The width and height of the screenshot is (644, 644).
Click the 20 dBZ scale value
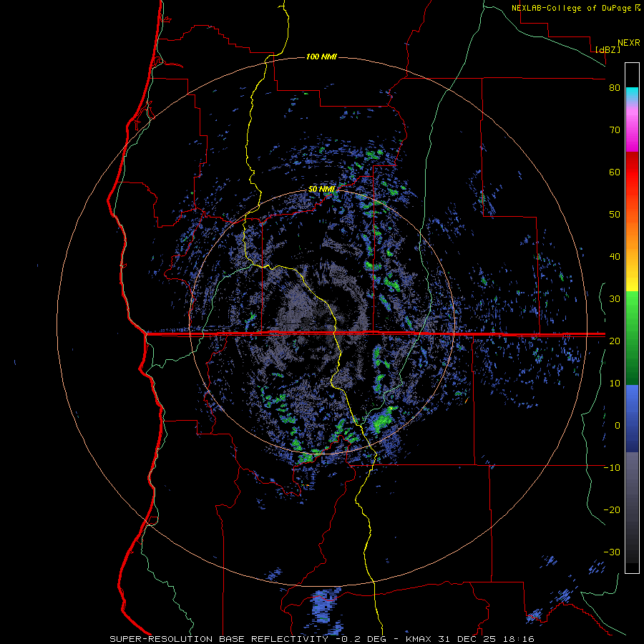click(615, 341)
